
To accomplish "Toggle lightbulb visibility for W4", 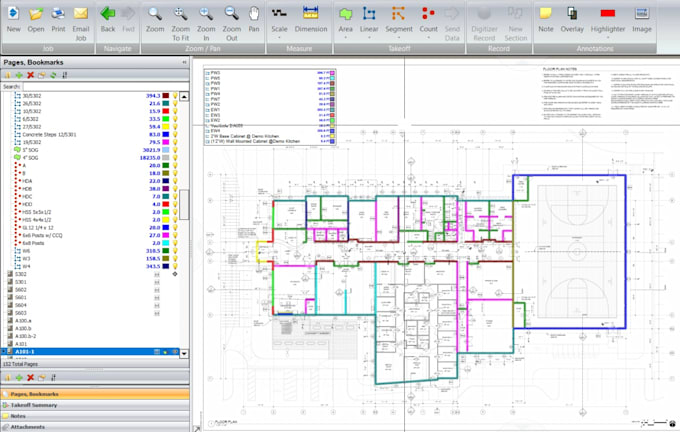I will click(175, 266).
